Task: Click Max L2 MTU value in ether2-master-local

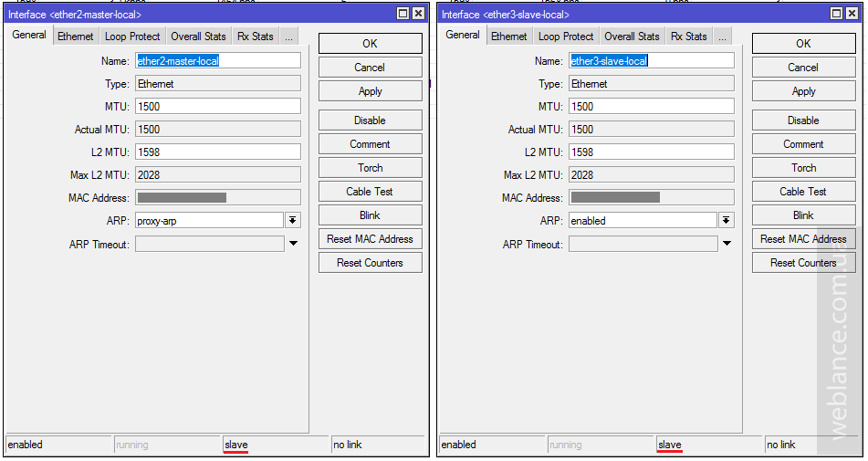Action: (218, 175)
